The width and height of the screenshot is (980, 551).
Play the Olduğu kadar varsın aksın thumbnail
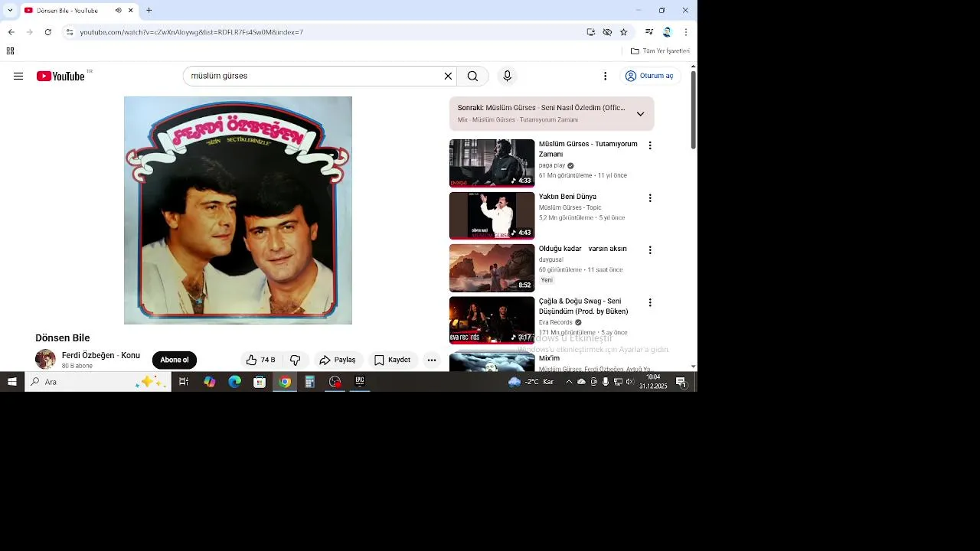(492, 268)
